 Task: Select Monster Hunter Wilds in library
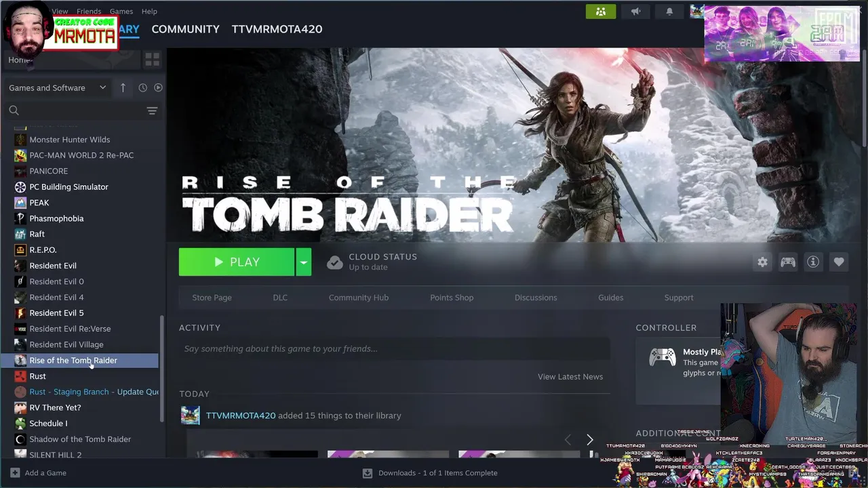(x=69, y=140)
